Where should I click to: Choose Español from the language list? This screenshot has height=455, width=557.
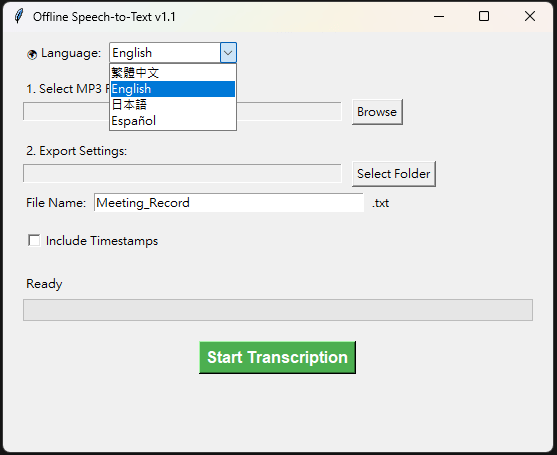click(x=173, y=121)
